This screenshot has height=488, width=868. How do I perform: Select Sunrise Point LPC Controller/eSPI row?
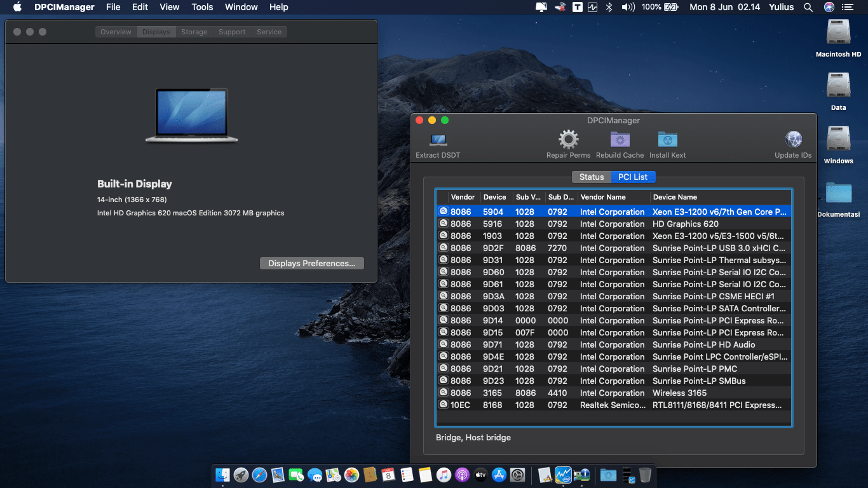click(614, 356)
